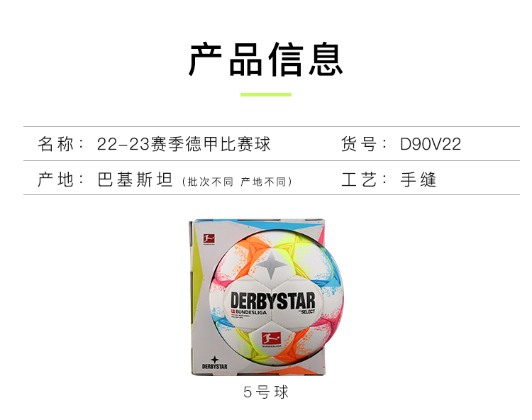Click the DERBYSTAR wordmark on the ball
532x420 pixels.
click(x=273, y=301)
